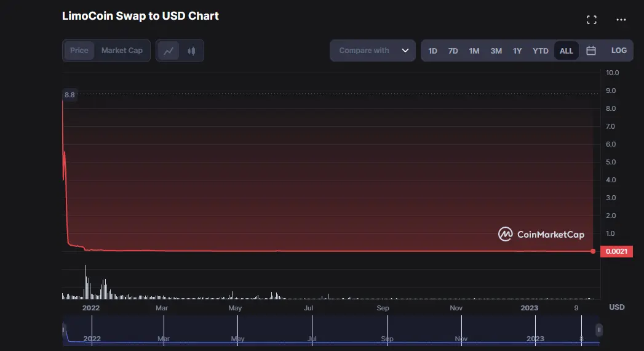Image resolution: width=644 pixels, height=351 pixels.
Task: Select the ALL time range
Action: point(566,51)
